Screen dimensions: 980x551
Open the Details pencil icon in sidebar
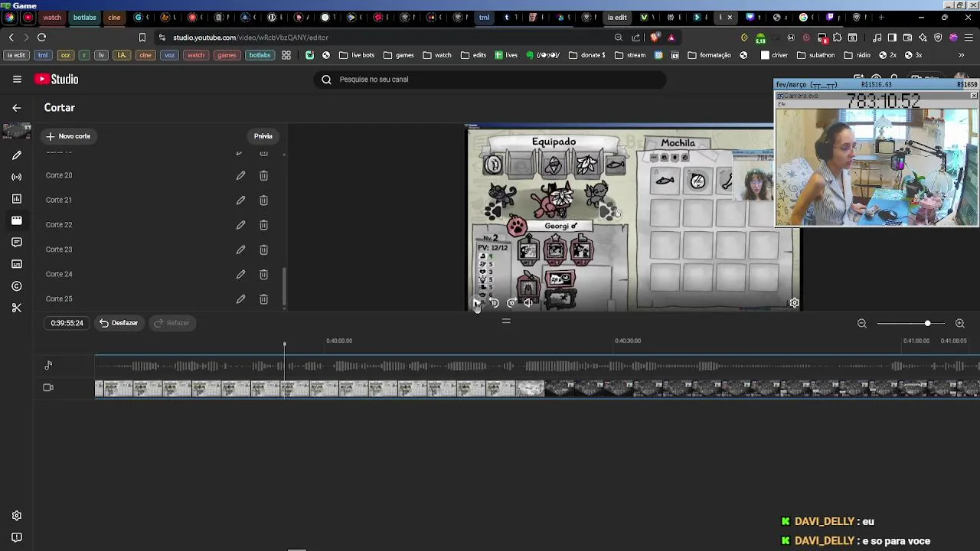(17, 155)
